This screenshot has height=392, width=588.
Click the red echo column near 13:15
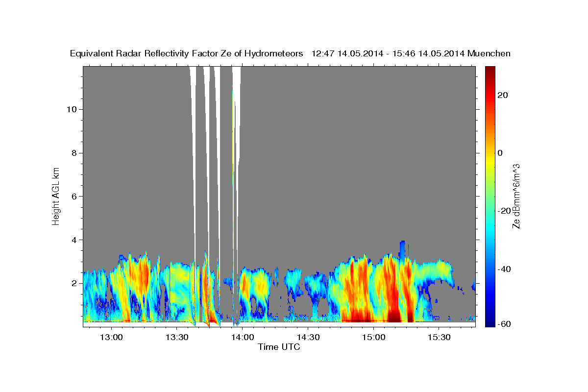[143, 277]
